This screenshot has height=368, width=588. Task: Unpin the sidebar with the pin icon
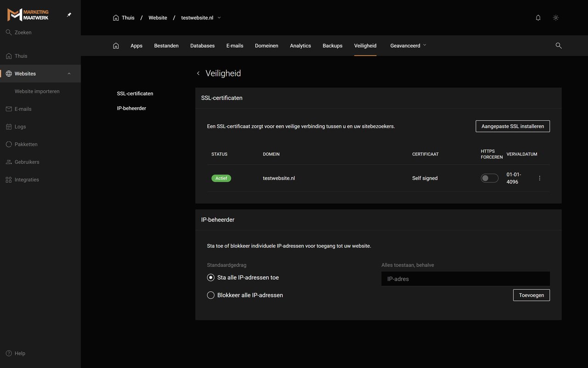click(69, 15)
